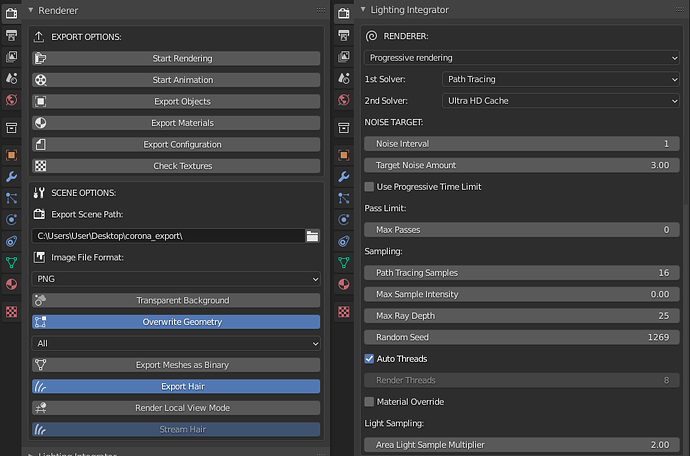Enable Export Meshes as Binary
Screen dimensions: 690x456
point(176,365)
